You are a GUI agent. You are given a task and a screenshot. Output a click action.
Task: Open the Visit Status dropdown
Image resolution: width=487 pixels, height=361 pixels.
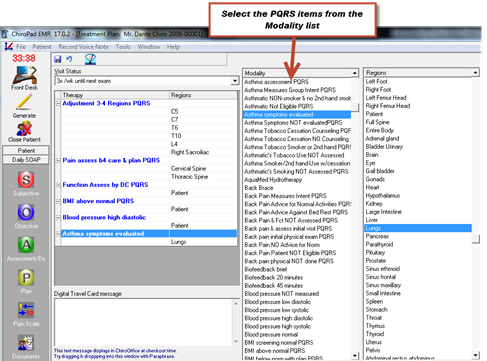click(235, 81)
